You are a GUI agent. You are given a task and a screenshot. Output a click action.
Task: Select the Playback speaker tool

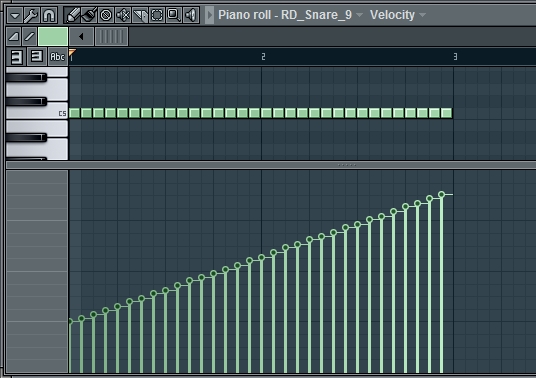191,15
